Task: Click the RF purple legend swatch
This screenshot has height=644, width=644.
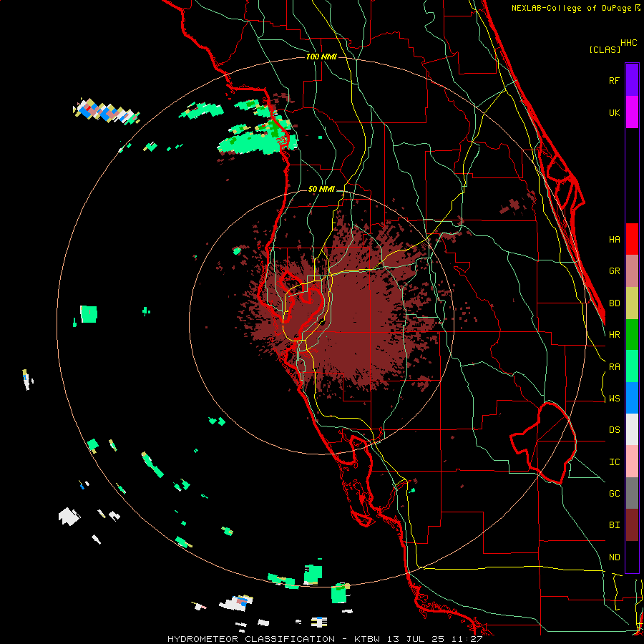Action: 632,80
